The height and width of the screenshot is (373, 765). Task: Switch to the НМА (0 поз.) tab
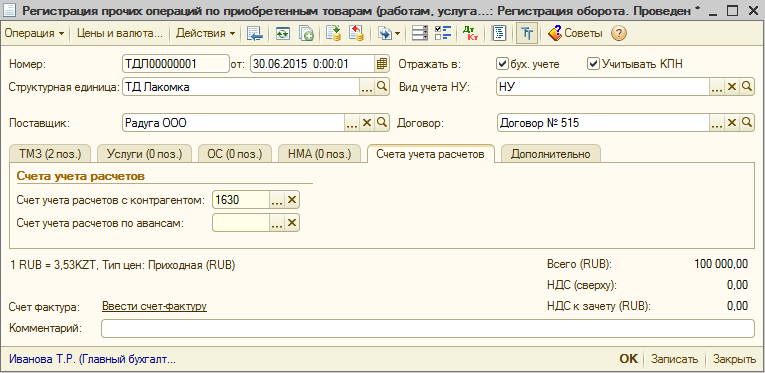(320, 154)
